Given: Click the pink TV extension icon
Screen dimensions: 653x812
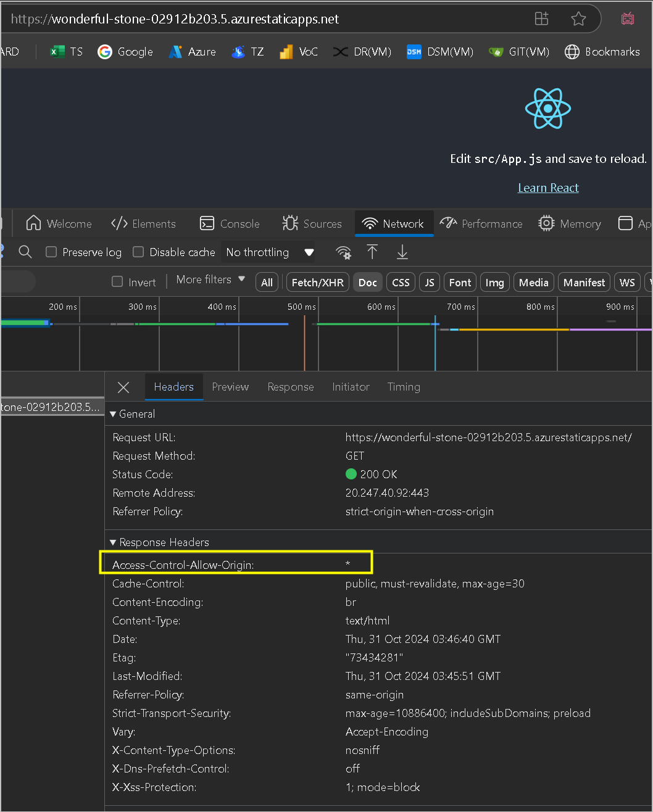Looking at the screenshot, I should tap(628, 19).
